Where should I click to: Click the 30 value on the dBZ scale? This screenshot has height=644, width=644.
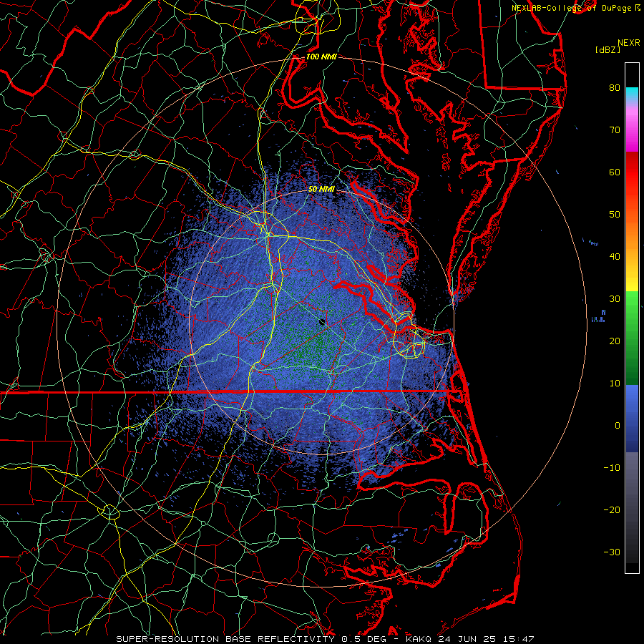click(x=615, y=299)
